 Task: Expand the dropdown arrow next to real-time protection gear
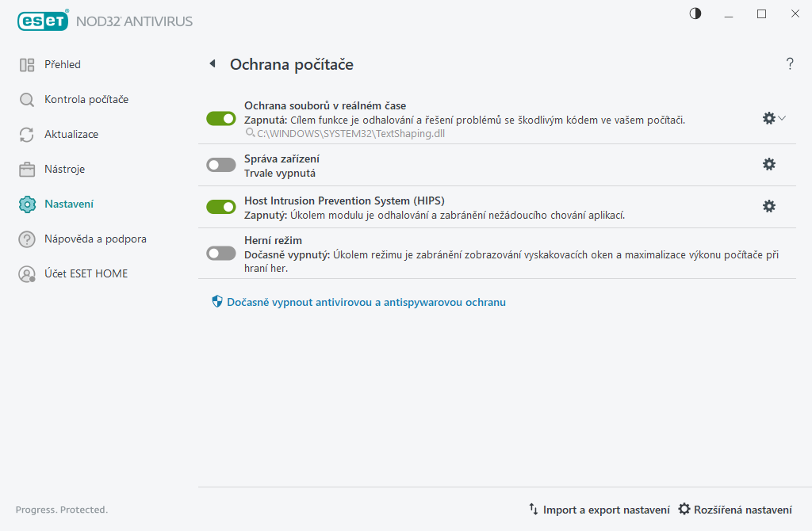(x=783, y=118)
